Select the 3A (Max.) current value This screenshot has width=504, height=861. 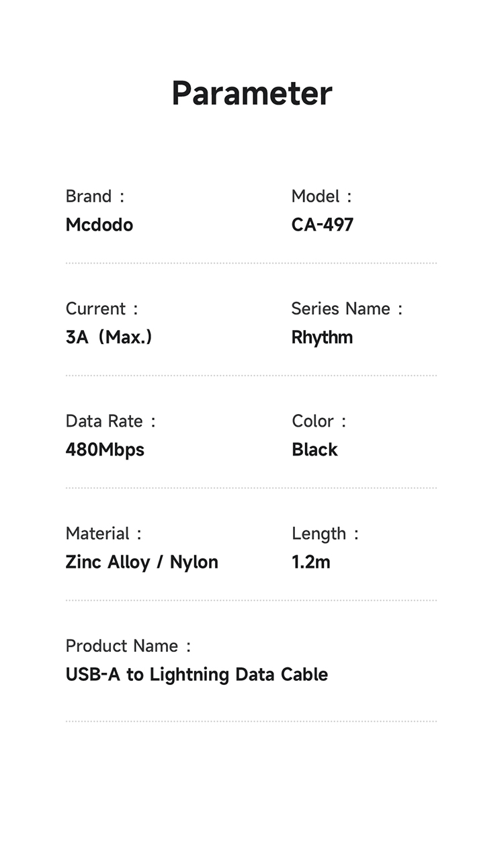[x=109, y=337]
